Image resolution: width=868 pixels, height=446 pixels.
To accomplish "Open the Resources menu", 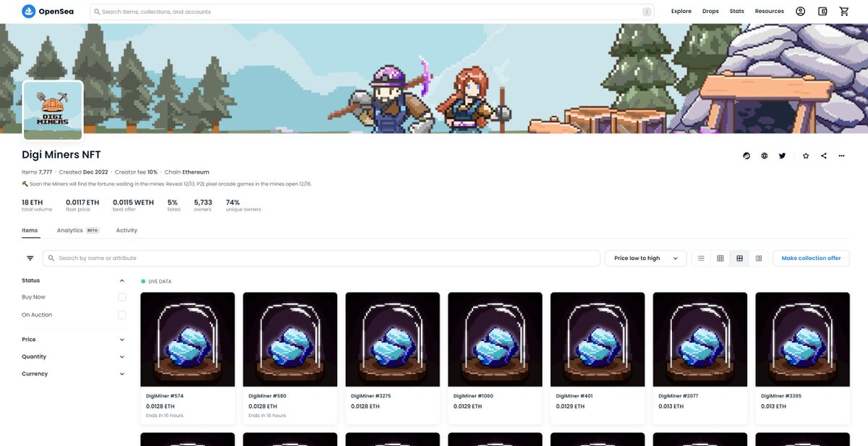I will (x=769, y=12).
